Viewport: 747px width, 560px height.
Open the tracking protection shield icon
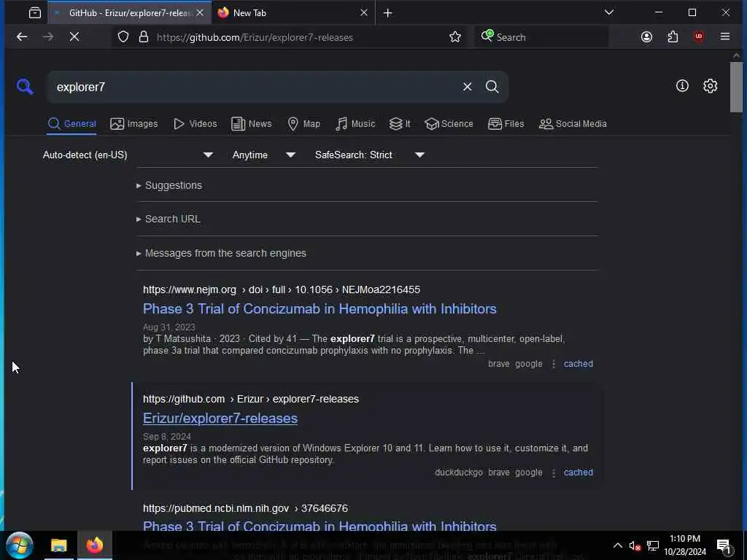pyautogui.click(x=123, y=36)
